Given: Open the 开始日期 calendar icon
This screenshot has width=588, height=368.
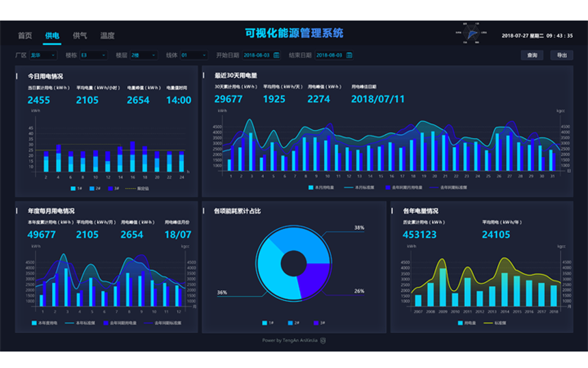Looking at the screenshot, I should [x=276, y=55].
